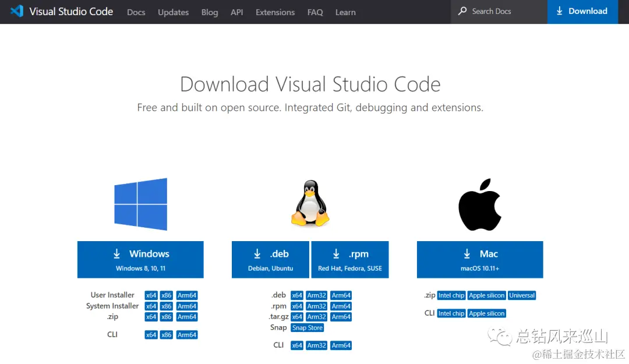Select Apple silicon for Mac CLI
The width and height of the screenshot is (629, 364).
[486, 313]
